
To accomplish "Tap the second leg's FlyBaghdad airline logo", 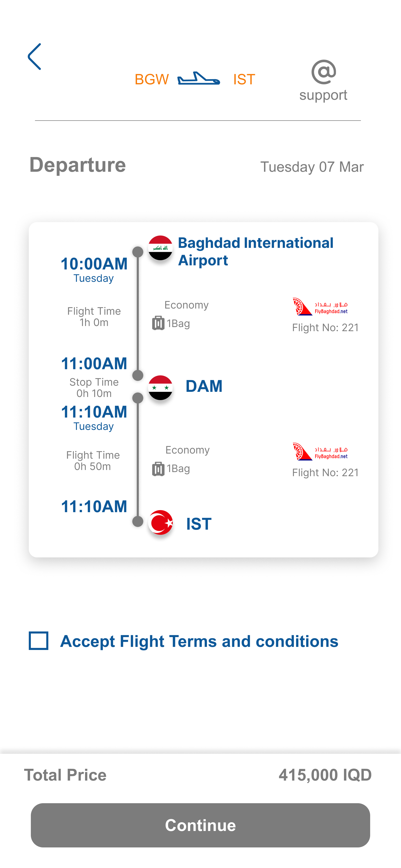I will click(320, 451).
